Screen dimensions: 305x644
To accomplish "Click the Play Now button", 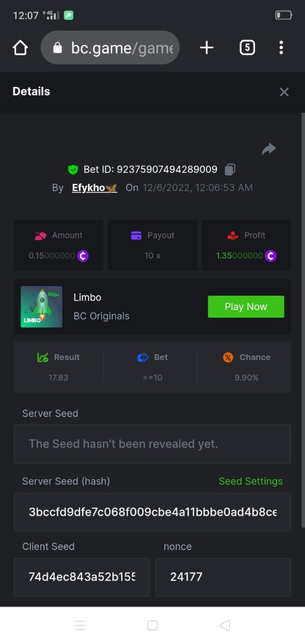I will [x=246, y=306].
